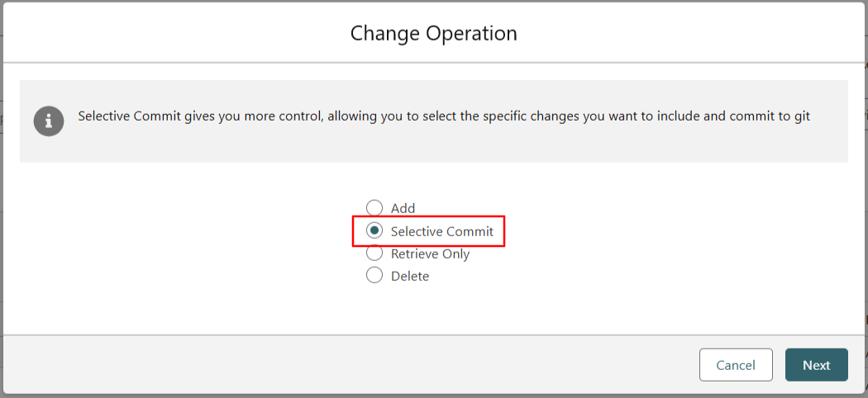Image resolution: width=868 pixels, height=398 pixels.
Task: Choose the Retrieve Only radio button
Action: (374, 253)
